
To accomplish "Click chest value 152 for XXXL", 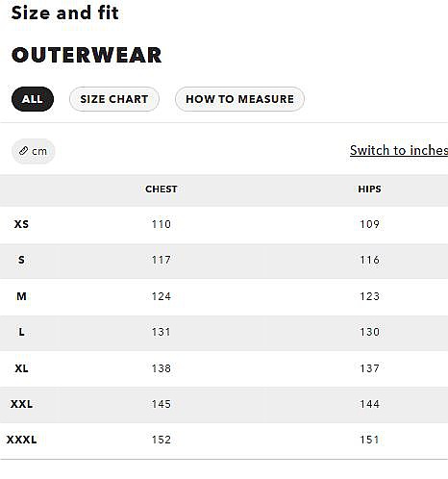I will click(x=162, y=440).
